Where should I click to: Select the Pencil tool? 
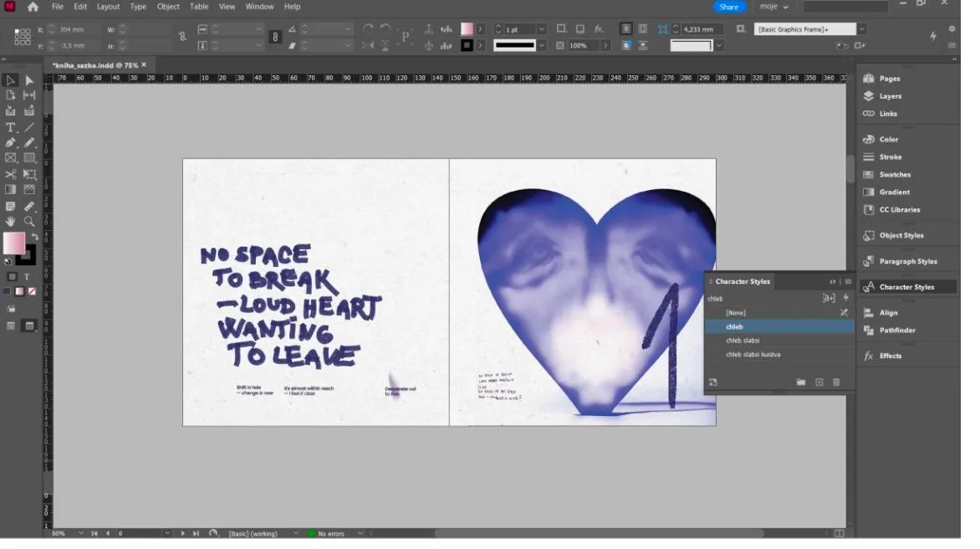(x=29, y=142)
